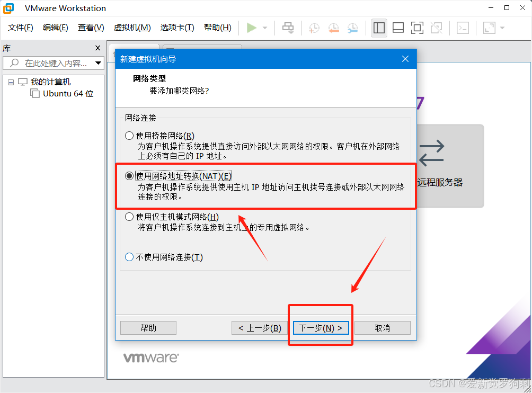Maximize the VMware Workstation window

507,8
